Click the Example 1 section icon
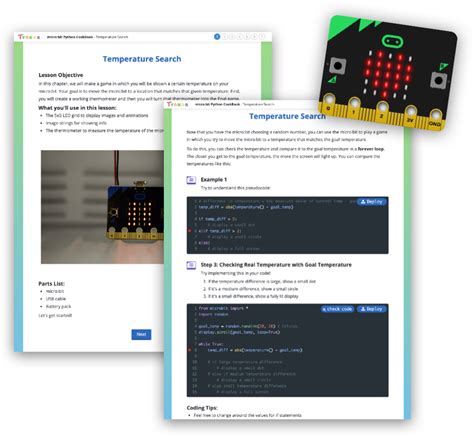 [191, 180]
